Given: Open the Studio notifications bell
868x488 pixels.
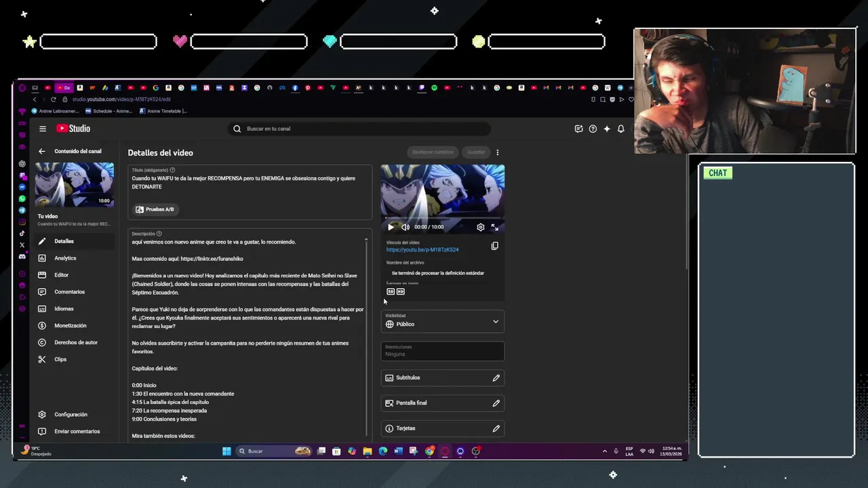Looking at the screenshot, I should click(x=620, y=129).
